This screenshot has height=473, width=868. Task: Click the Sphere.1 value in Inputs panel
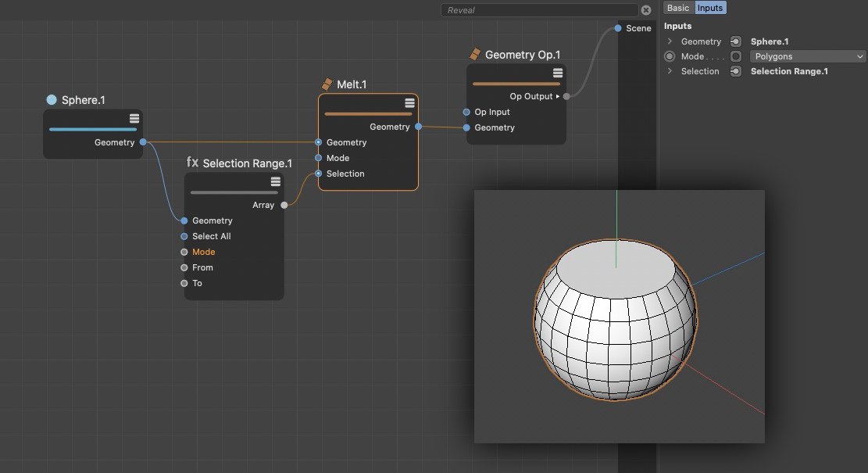tap(770, 41)
